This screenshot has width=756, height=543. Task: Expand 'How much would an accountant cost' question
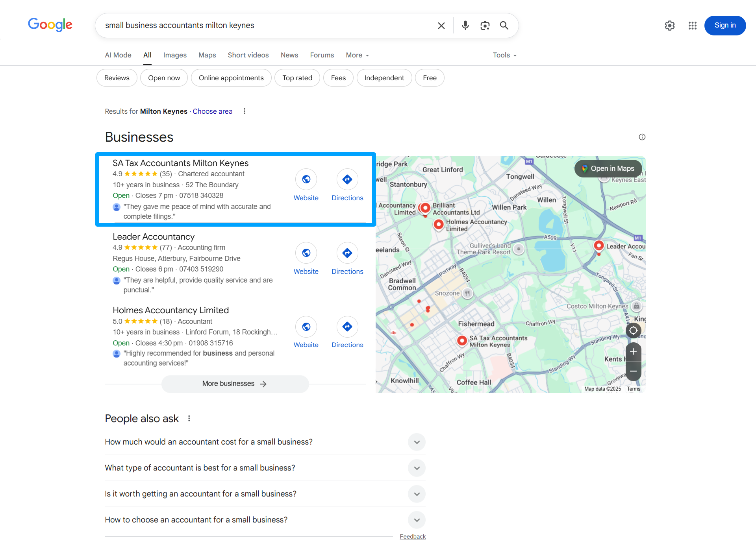pos(417,442)
